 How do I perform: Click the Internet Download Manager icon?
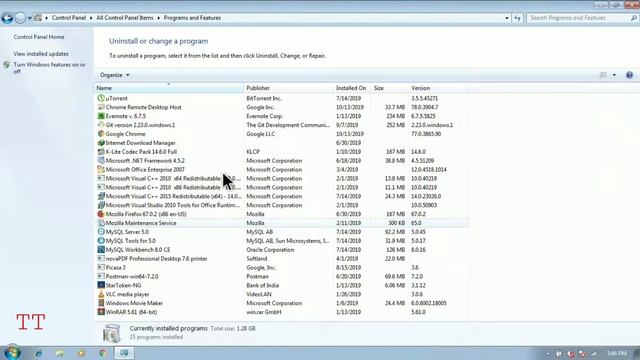[101, 143]
